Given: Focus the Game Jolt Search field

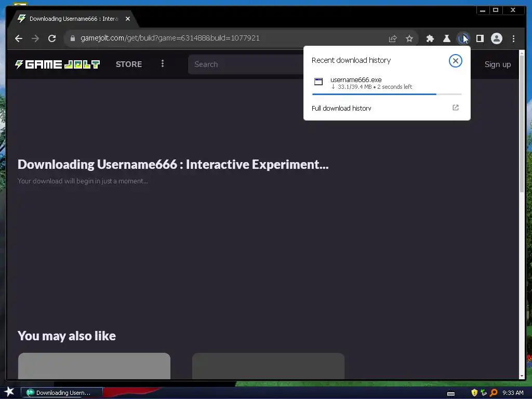Looking at the screenshot, I should tap(246, 64).
